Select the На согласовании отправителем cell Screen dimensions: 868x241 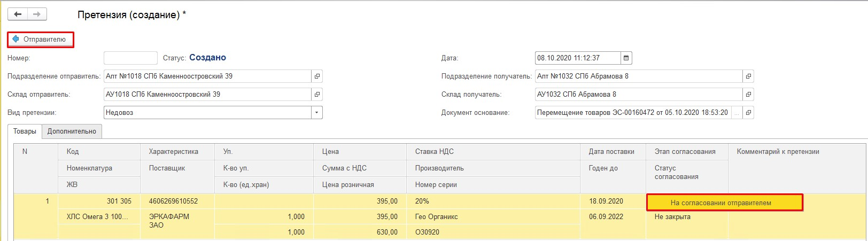[724, 203]
